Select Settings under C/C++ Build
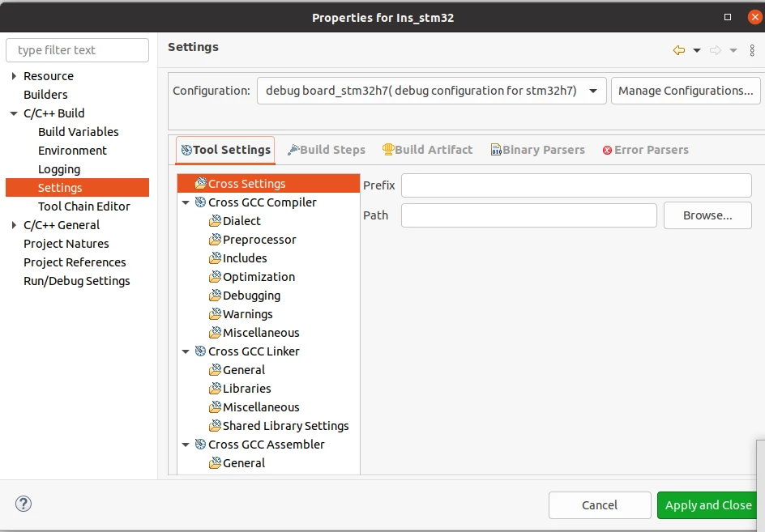The width and height of the screenshot is (765, 532). pos(77,188)
